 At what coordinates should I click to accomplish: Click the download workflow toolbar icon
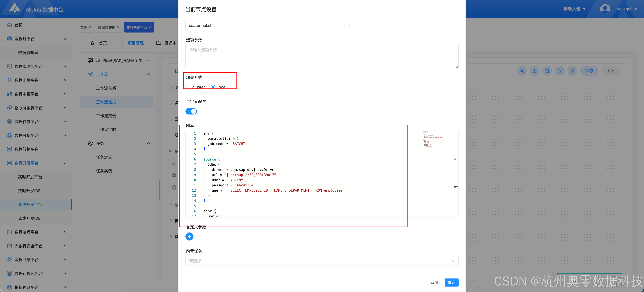[534, 71]
